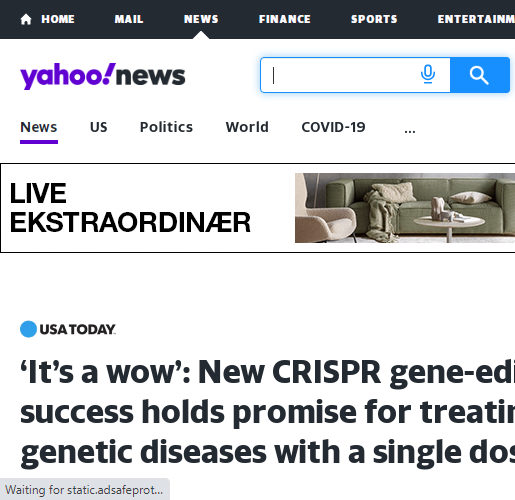Switch to the US tab
The image size is (515, 500).
click(99, 127)
